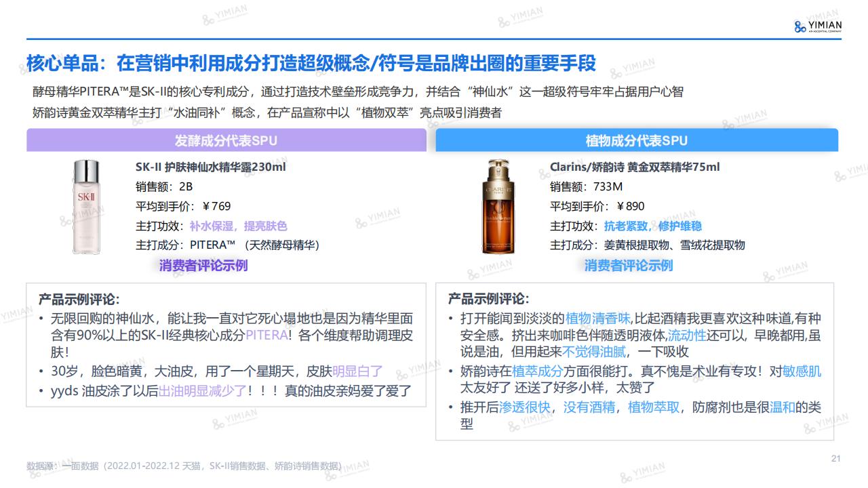Select the 植物成分代表SPU header bar
Screen dimensions: 868x488
pyautogui.click(x=637, y=140)
